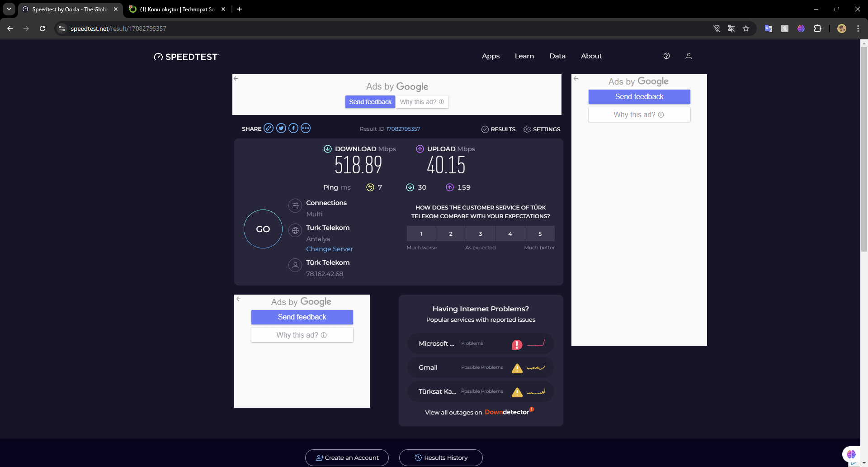Go back to the previous page

pos(10,29)
